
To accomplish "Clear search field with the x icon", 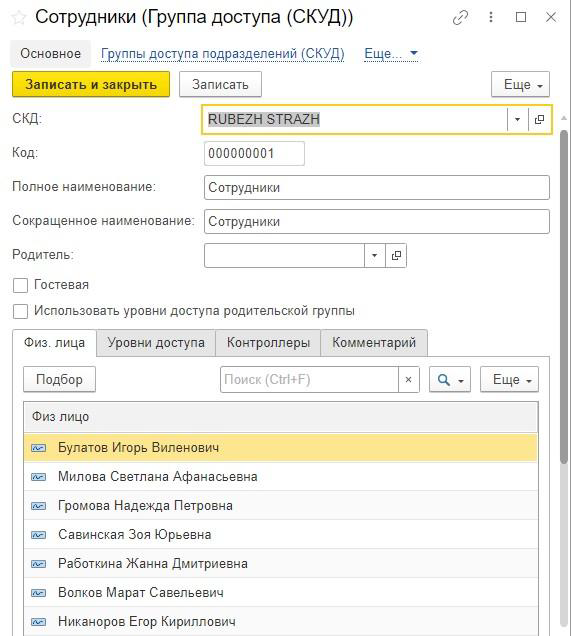I will tap(408, 380).
